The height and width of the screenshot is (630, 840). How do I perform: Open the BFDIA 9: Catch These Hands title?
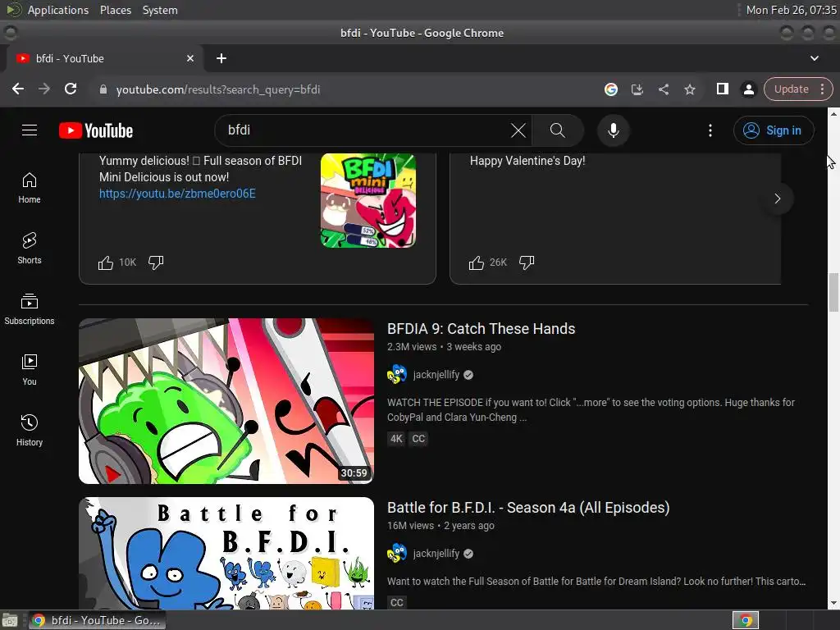(481, 328)
